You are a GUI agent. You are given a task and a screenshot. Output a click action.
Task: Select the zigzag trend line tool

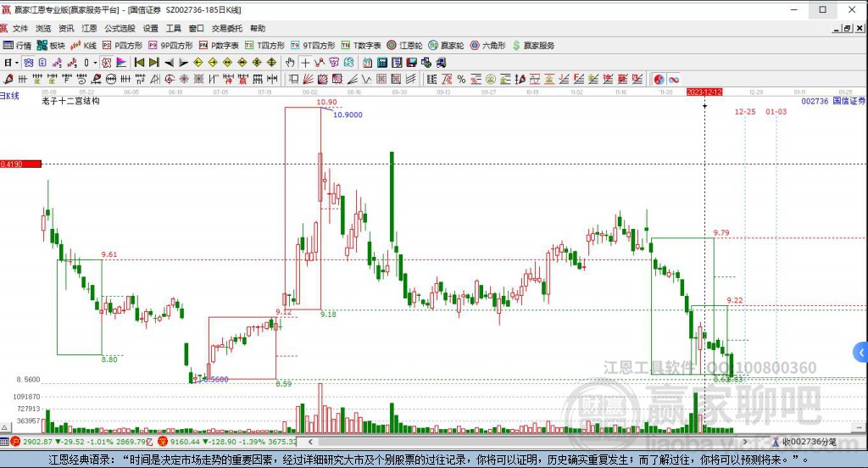(320, 63)
